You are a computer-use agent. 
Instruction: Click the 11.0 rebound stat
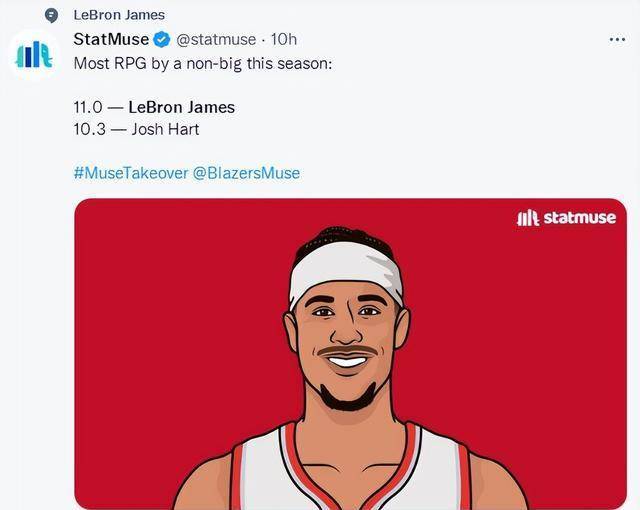(88, 107)
